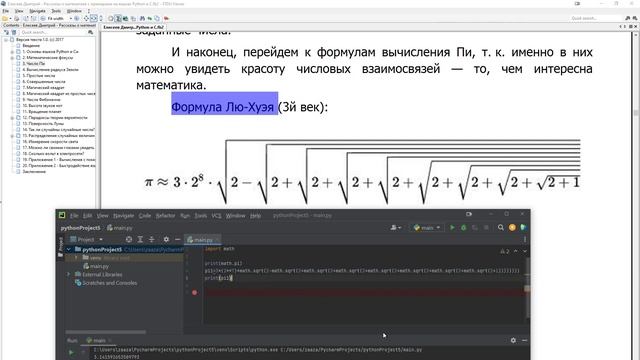Click the binoculars search icon in STDU toolbar

coord(142,18)
